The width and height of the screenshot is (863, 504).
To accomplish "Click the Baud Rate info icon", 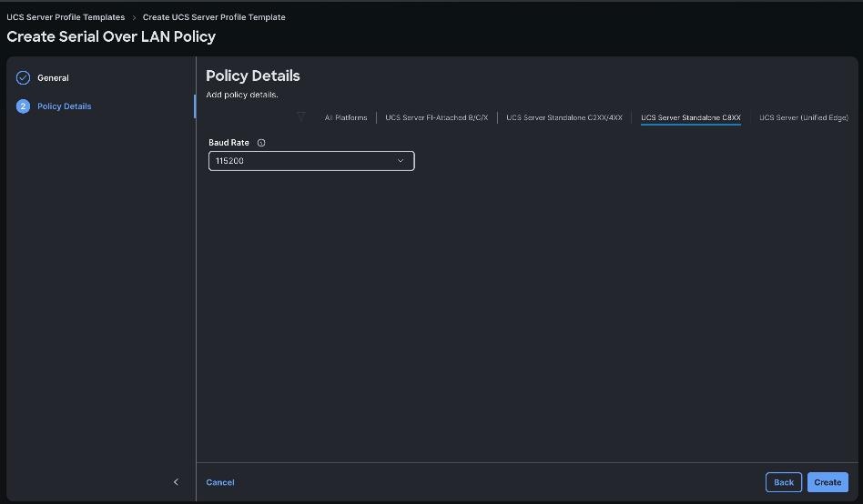I will tap(261, 143).
